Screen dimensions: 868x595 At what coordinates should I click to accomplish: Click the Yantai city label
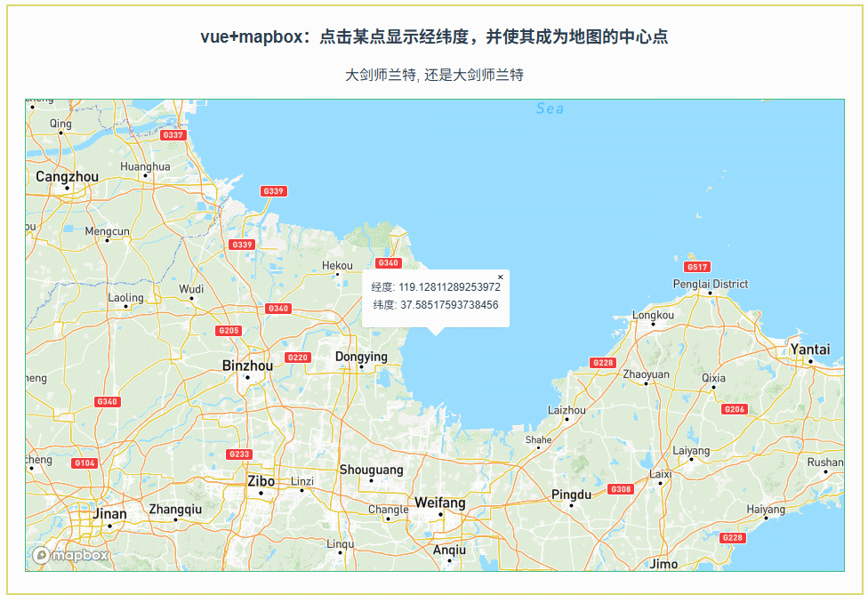pyautogui.click(x=810, y=350)
